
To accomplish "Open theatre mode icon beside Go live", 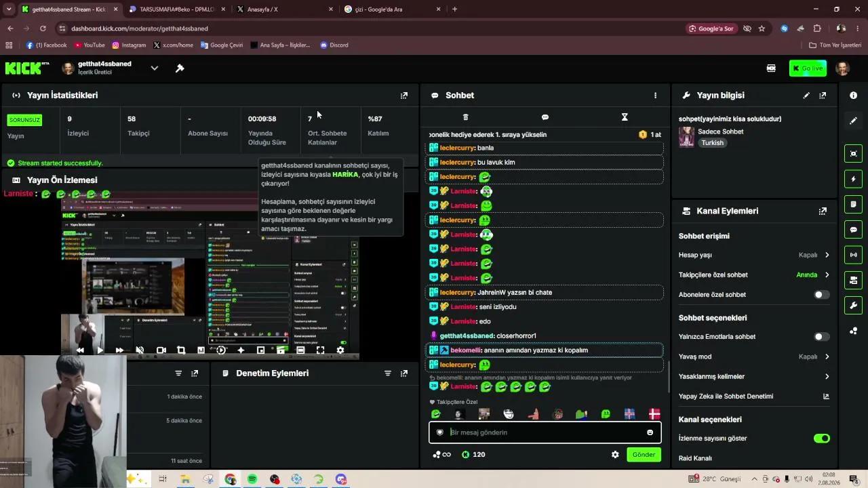I will (771, 68).
